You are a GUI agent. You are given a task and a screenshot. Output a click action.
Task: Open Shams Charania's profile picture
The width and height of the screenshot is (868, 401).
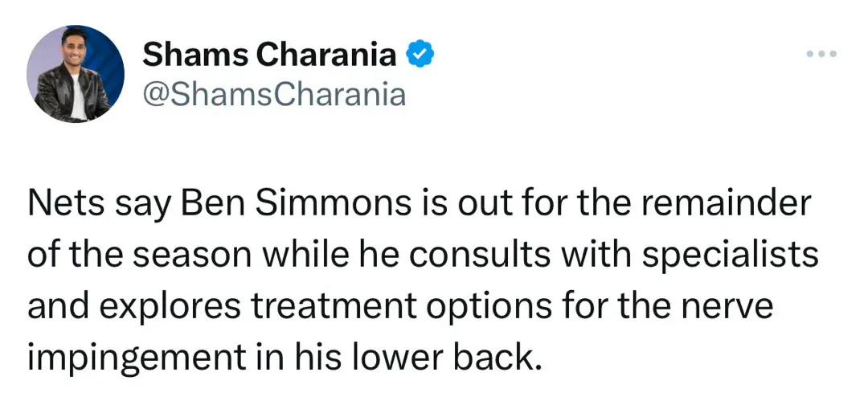click(x=76, y=74)
